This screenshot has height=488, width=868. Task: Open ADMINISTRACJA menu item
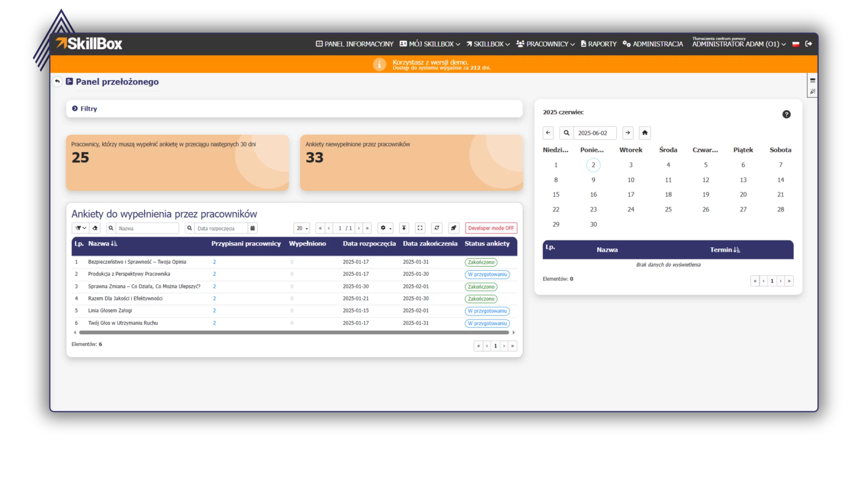[653, 44]
